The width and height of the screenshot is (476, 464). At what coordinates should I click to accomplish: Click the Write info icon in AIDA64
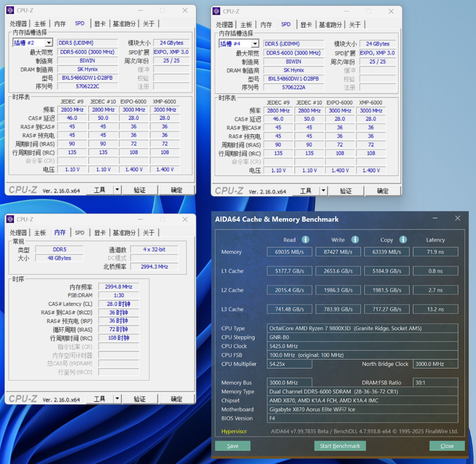coord(355,240)
